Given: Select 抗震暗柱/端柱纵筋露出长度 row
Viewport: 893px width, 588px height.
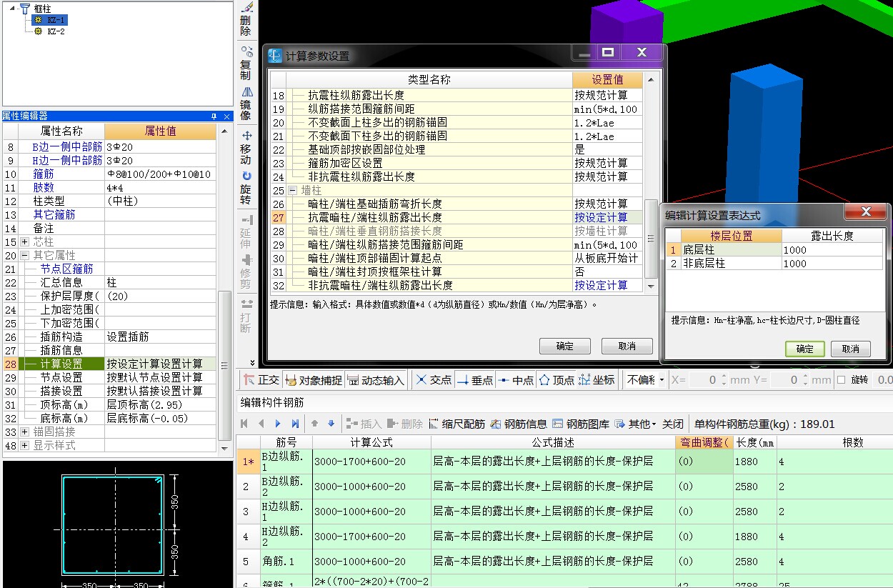Looking at the screenshot, I should tap(456, 217).
